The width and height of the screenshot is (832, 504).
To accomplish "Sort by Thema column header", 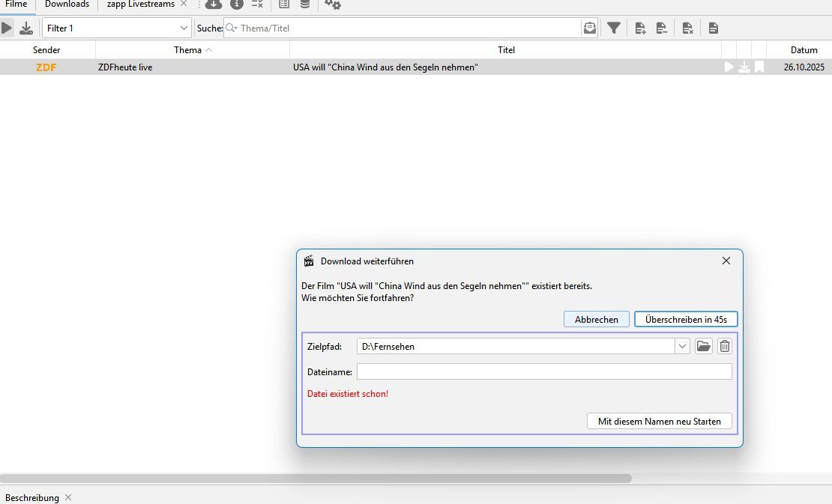I will pos(192,50).
